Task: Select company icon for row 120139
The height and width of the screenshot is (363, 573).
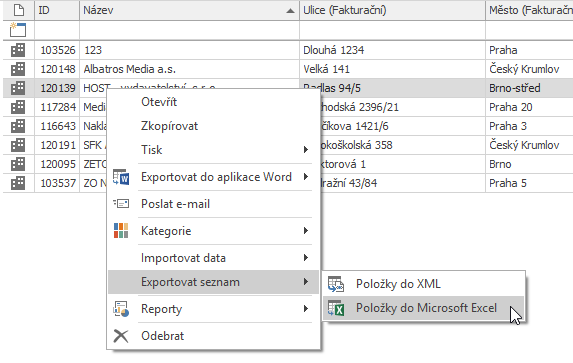Action: click(x=18, y=88)
